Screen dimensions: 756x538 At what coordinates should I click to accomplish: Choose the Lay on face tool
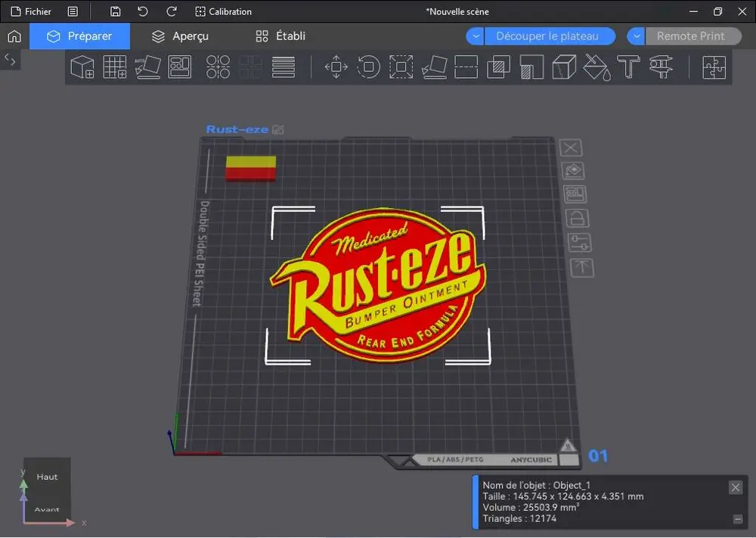click(x=434, y=67)
